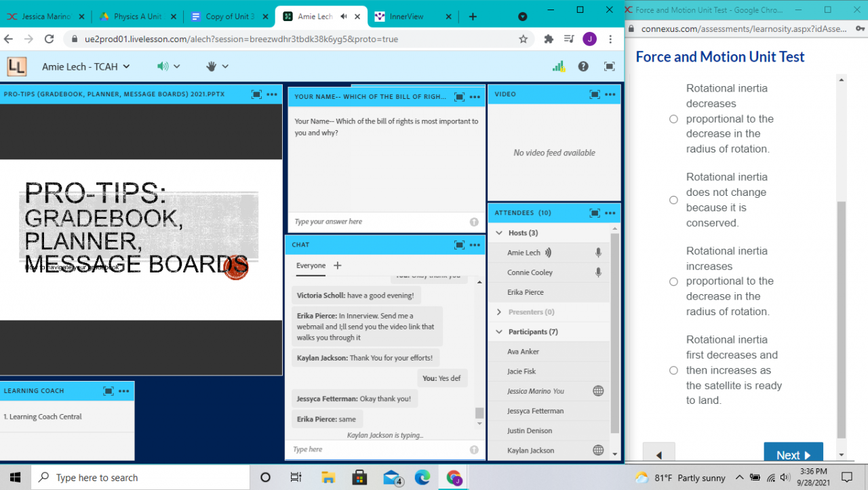Image resolution: width=868 pixels, height=490 pixels.
Task: Expand the Presenters (0) group
Action: click(x=499, y=312)
